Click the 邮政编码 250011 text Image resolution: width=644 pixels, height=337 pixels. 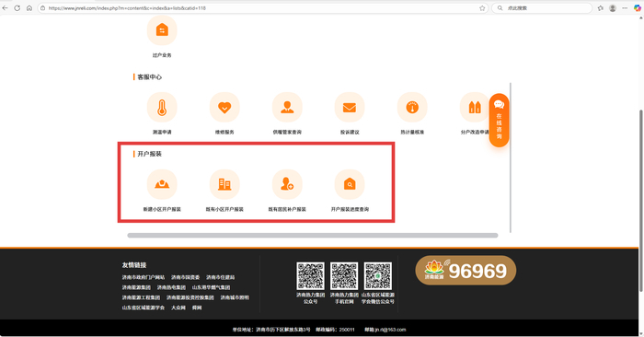click(x=335, y=330)
